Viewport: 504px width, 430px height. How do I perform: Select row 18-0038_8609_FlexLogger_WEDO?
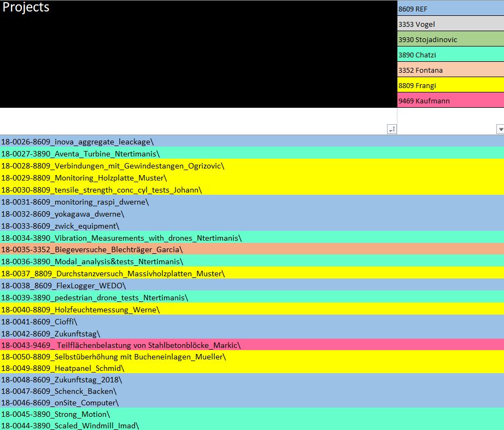(252, 285)
